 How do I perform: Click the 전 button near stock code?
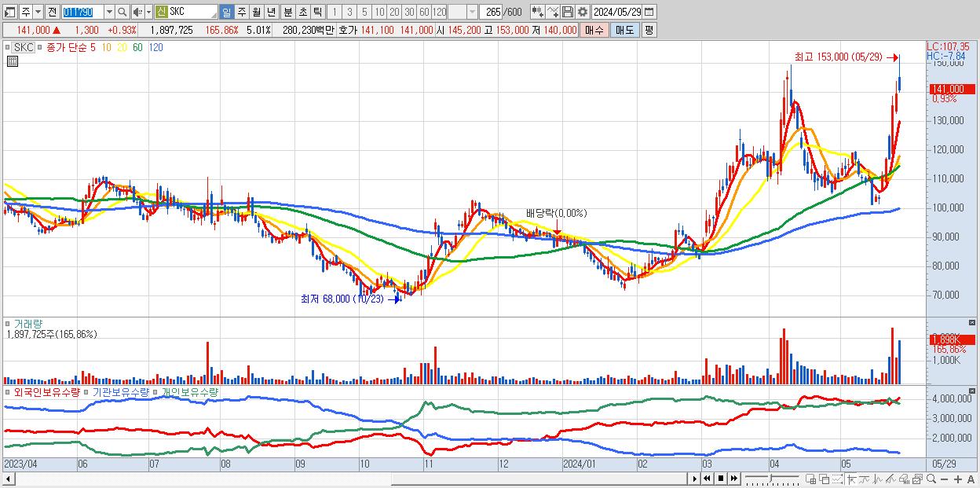click(52, 12)
